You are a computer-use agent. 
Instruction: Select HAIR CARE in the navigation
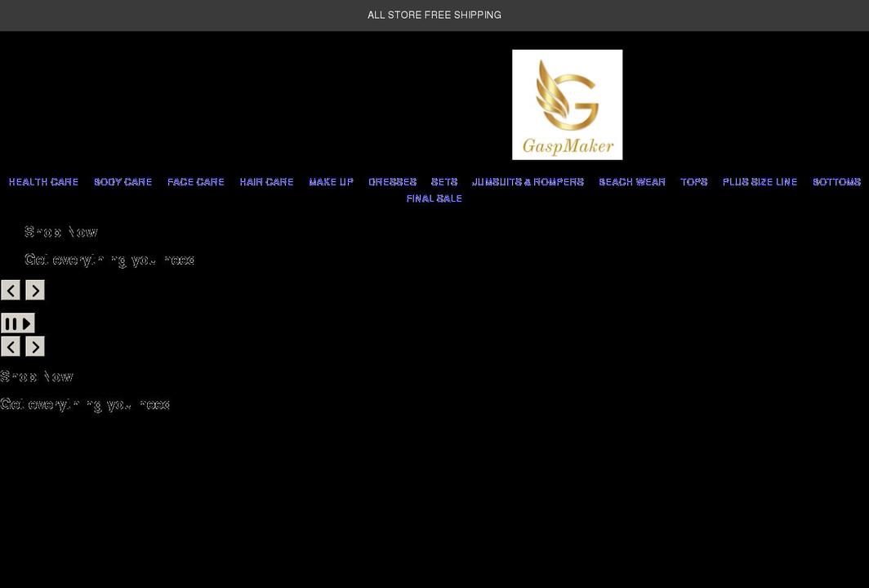pyautogui.click(x=266, y=181)
